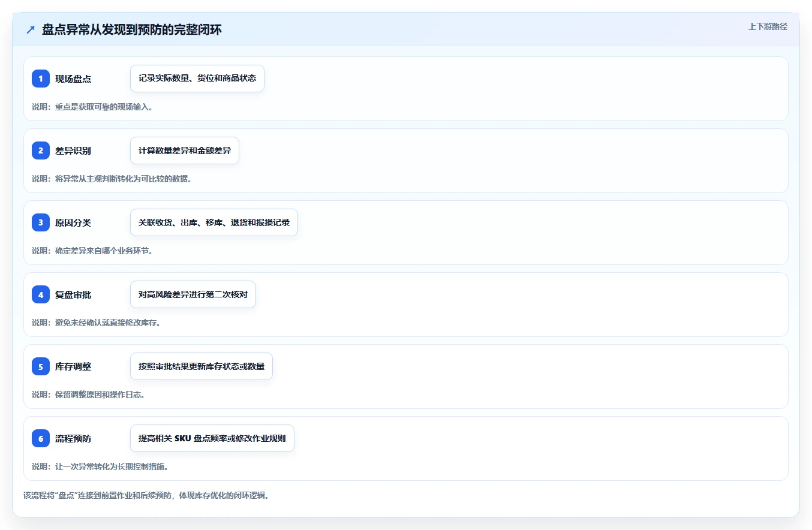Click step number badge 1
Image resolution: width=812 pixels, height=530 pixels.
pyautogui.click(x=41, y=79)
